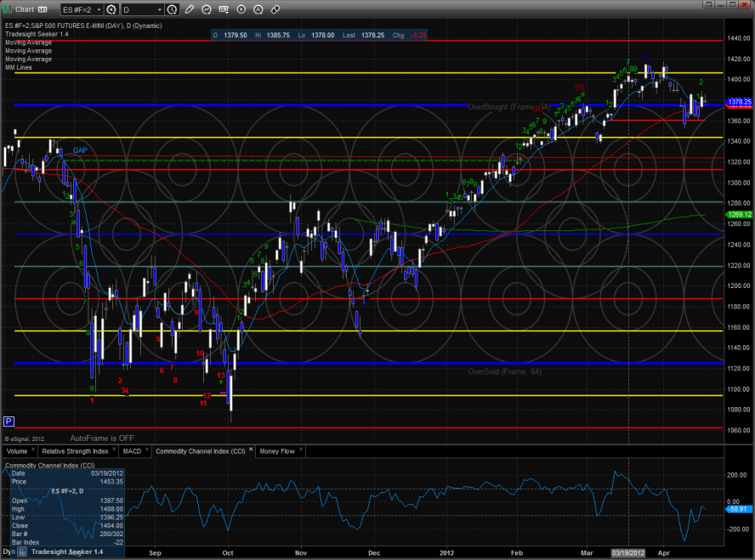Click the circular arrow studies icon
Viewport: 755px width, 560px height.
[207, 10]
